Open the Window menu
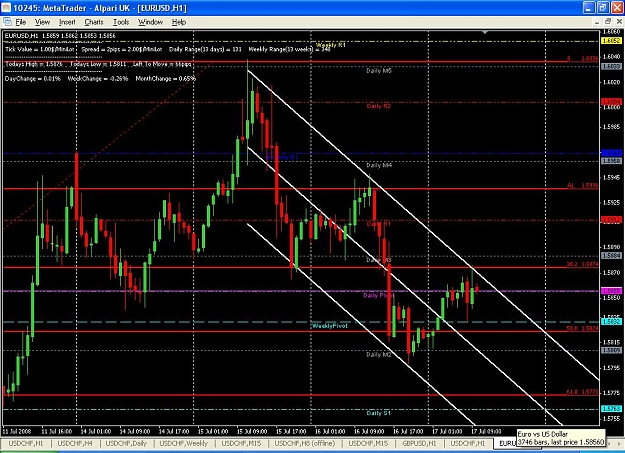 (x=150, y=22)
